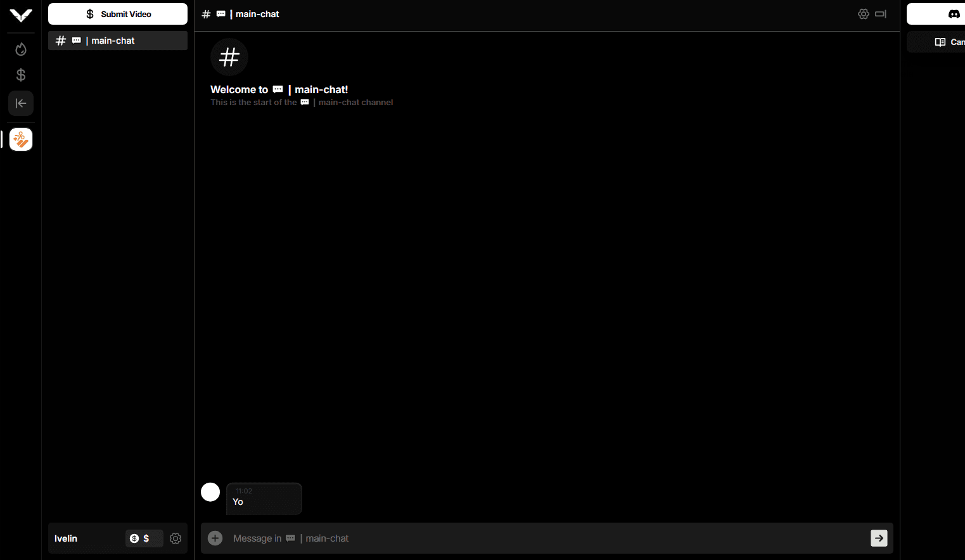Click the 11:02 timestamp on message
Viewport: 965px width, 560px height.
coord(244,491)
